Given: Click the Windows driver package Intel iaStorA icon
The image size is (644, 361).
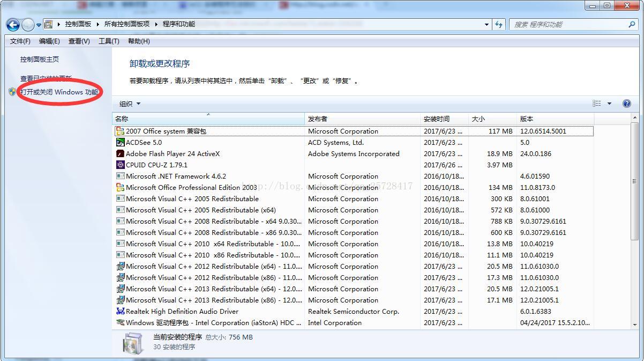Looking at the screenshot, I should (x=121, y=322).
